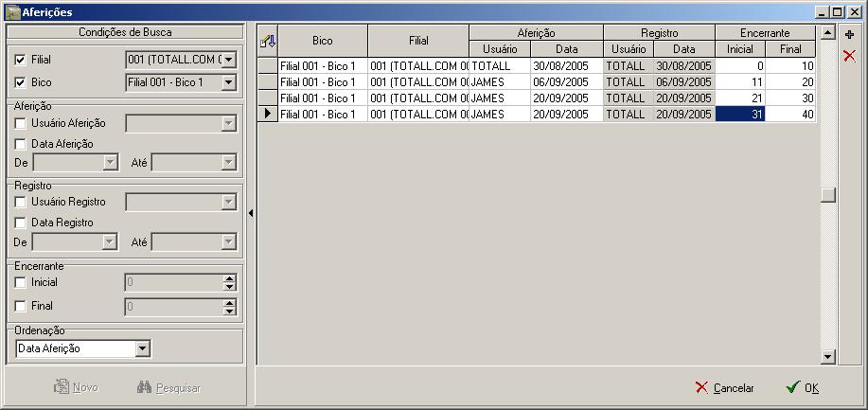Open Data Aferição De date dropdown
The image size is (868, 410).
111,163
